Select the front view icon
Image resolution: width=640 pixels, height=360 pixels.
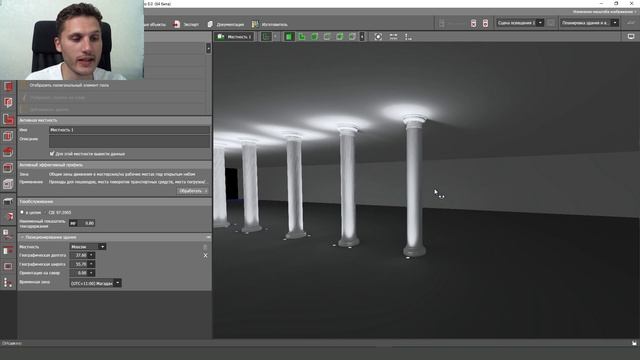(314, 37)
